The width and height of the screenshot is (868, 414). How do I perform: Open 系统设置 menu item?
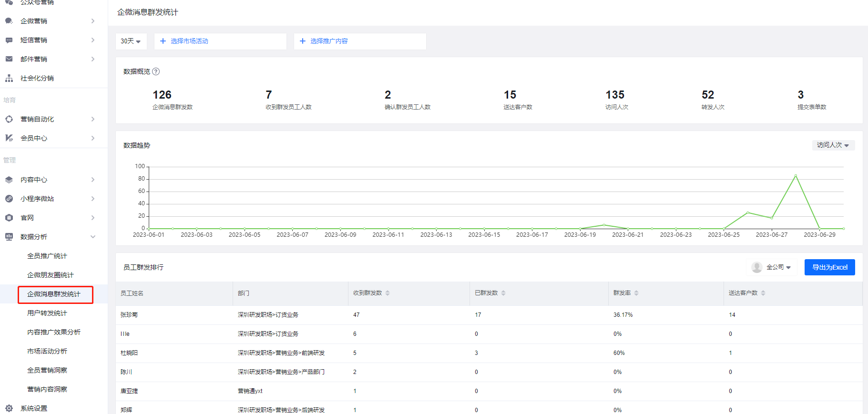34,408
